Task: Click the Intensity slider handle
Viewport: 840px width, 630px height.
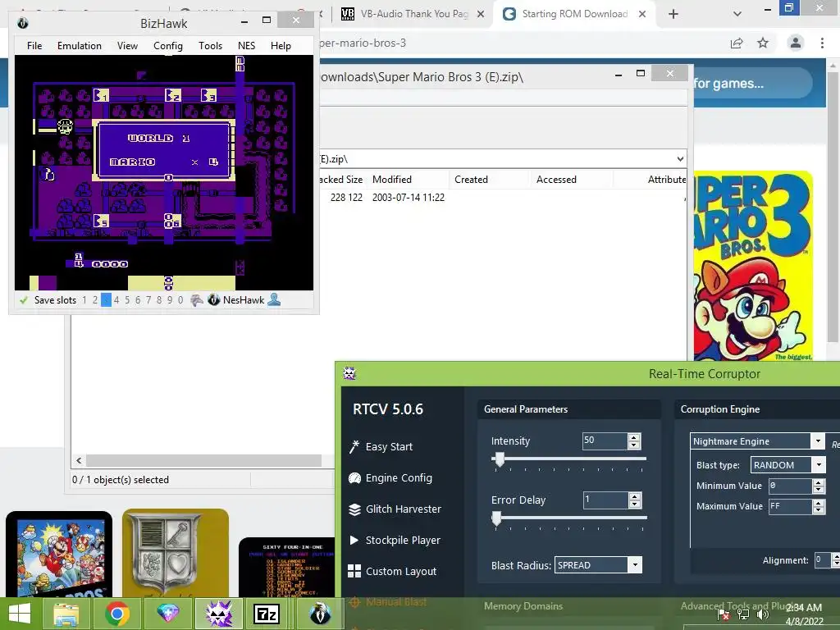Action: click(x=500, y=459)
